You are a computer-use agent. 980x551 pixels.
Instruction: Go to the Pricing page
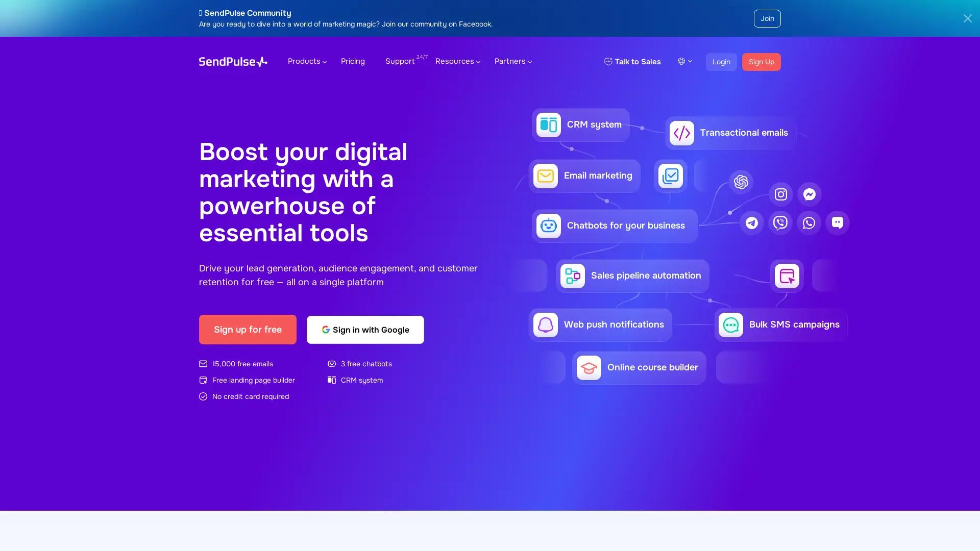coord(353,61)
